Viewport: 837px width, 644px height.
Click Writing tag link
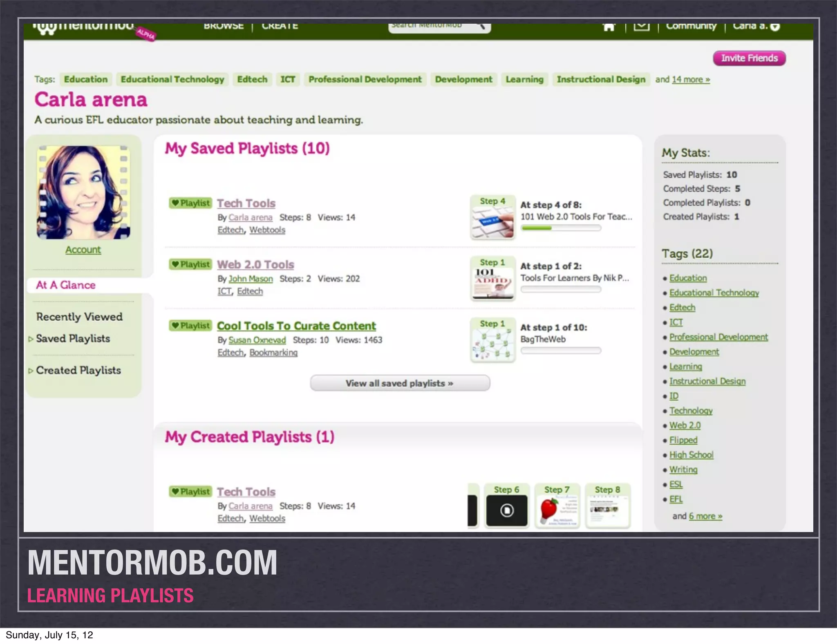(x=683, y=470)
